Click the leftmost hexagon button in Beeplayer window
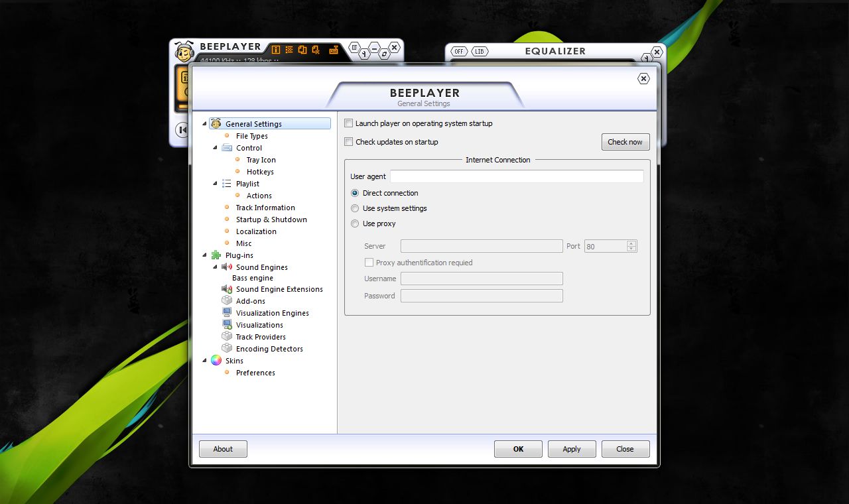The height and width of the screenshot is (504, 849). [x=355, y=48]
